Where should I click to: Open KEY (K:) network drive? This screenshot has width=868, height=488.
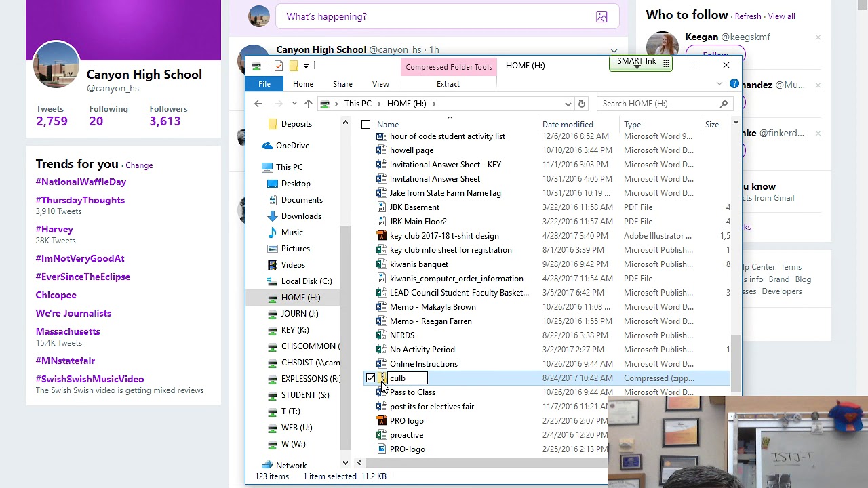(x=295, y=330)
